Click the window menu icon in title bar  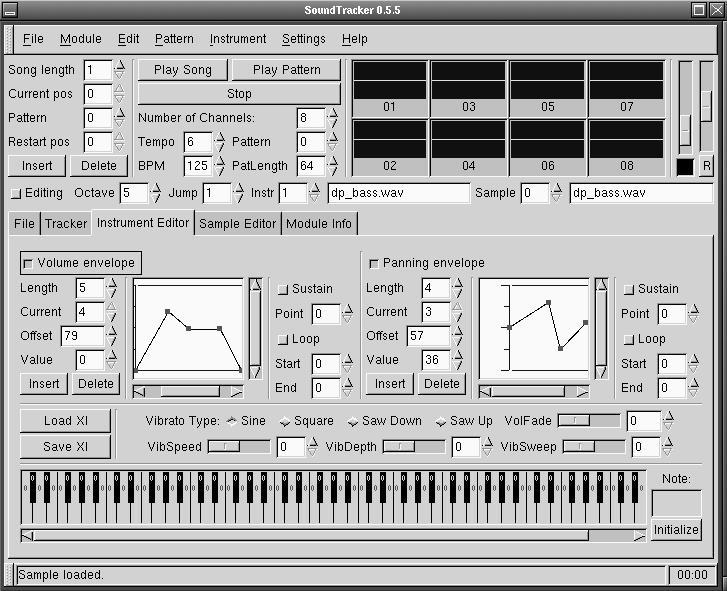point(12,10)
